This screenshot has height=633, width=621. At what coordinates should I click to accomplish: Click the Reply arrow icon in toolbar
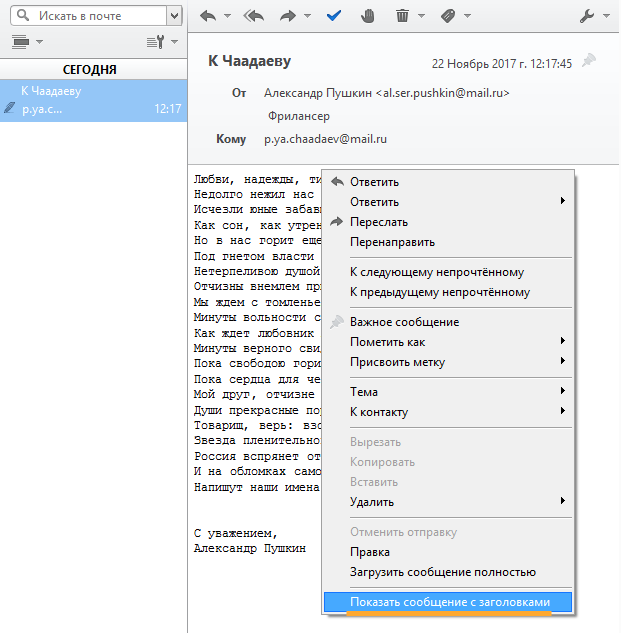208,16
